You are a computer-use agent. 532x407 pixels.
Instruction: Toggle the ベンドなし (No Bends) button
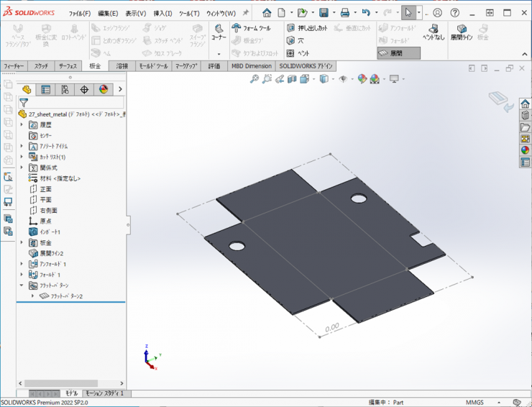click(x=433, y=32)
